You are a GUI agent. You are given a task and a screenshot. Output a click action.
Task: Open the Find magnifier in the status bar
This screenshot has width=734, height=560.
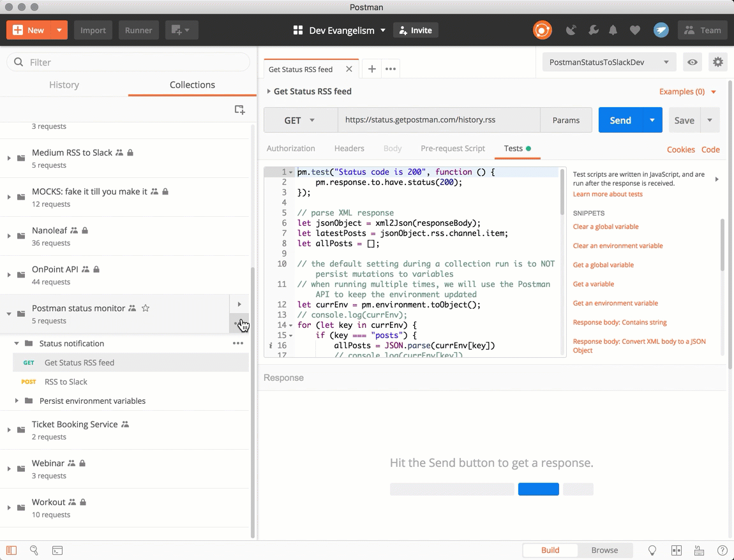[34, 550]
